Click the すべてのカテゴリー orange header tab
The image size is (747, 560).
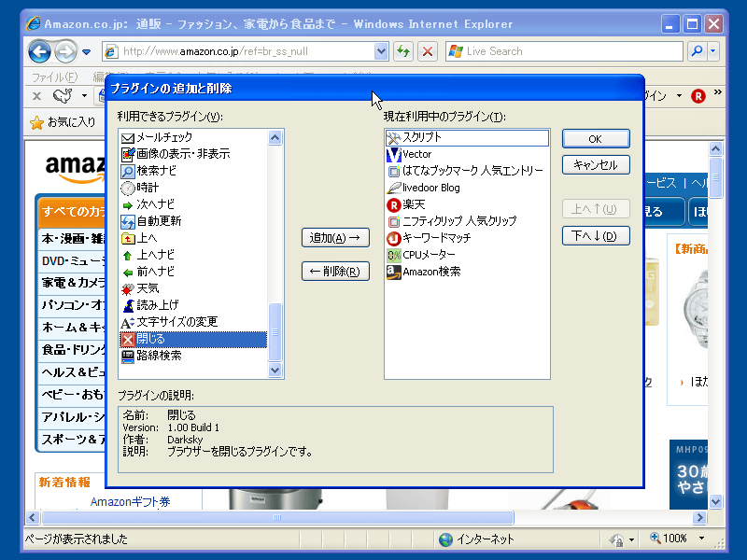click(73, 211)
